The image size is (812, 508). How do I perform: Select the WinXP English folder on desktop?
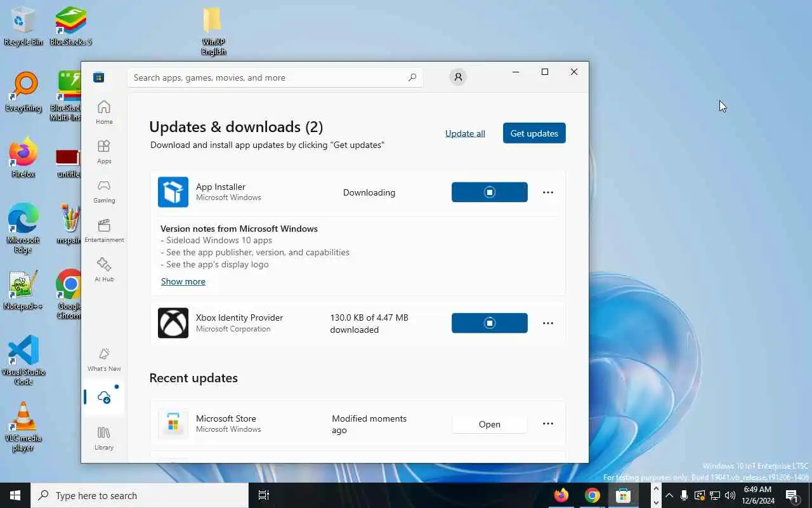[213, 31]
